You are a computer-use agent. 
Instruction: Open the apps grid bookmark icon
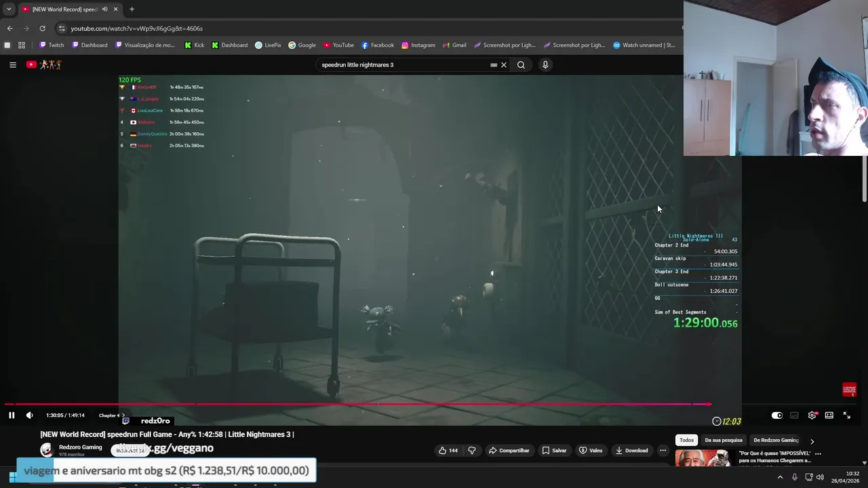(x=22, y=45)
